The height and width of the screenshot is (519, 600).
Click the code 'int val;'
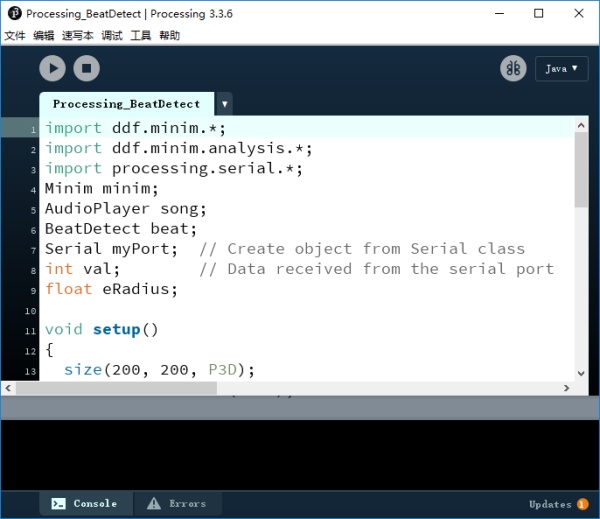pyautogui.click(x=82, y=269)
